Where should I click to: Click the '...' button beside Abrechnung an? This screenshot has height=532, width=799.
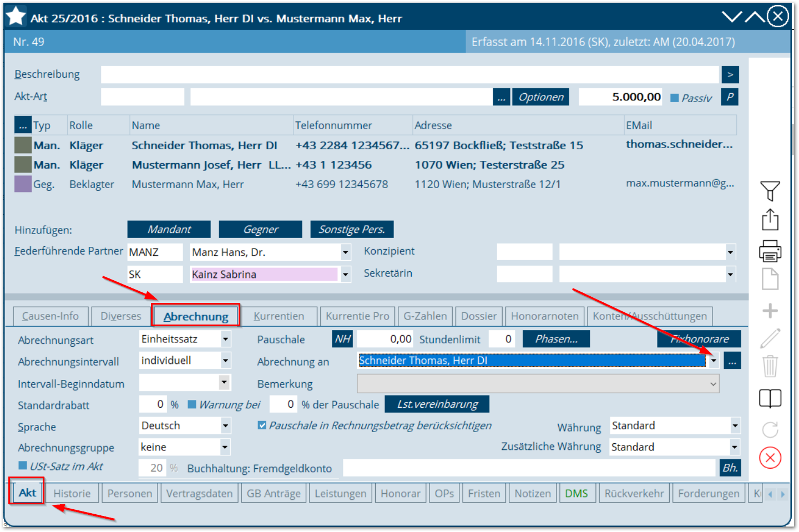[x=732, y=361]
